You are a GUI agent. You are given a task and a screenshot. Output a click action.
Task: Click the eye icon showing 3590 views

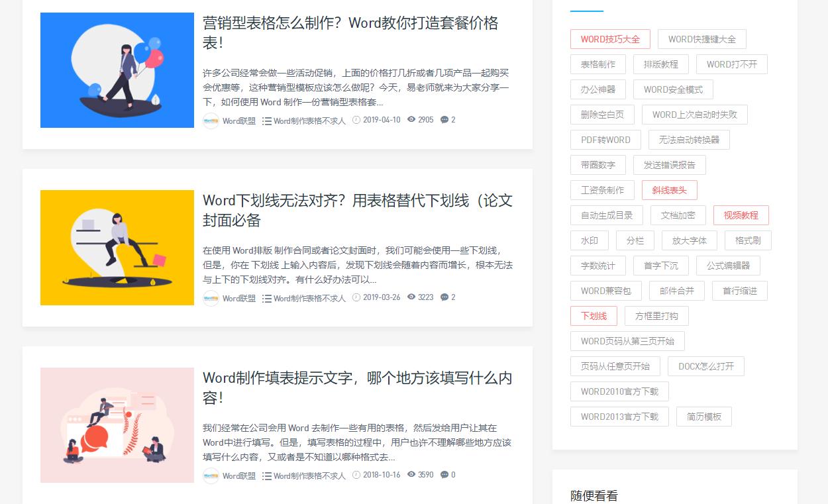pos(411,475)
